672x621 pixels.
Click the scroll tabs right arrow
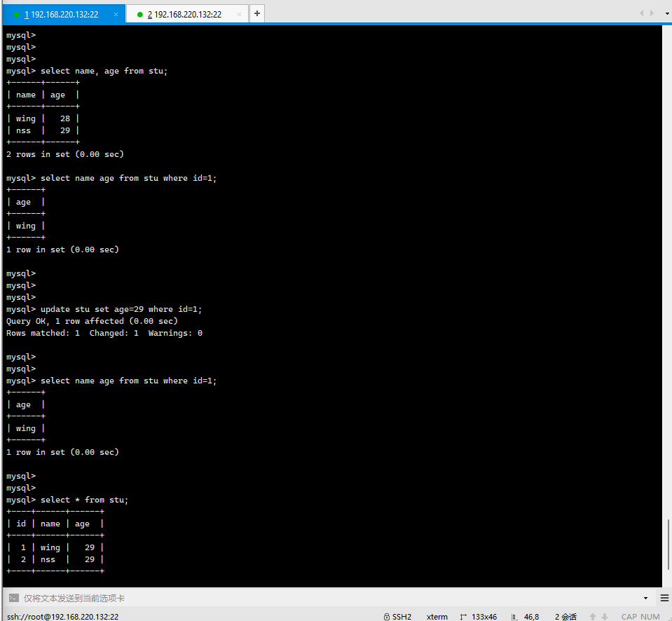tap(652, 13)
